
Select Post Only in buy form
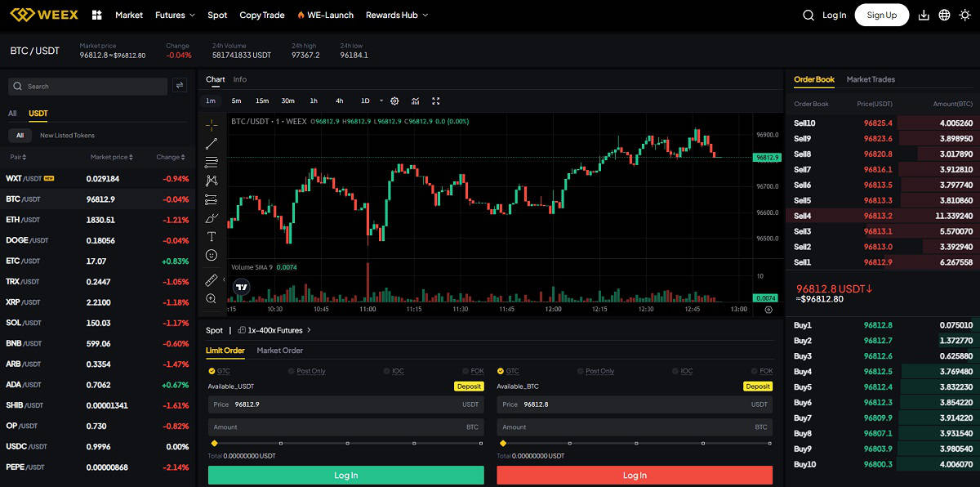pyautogui.click(x=306, y=371)
